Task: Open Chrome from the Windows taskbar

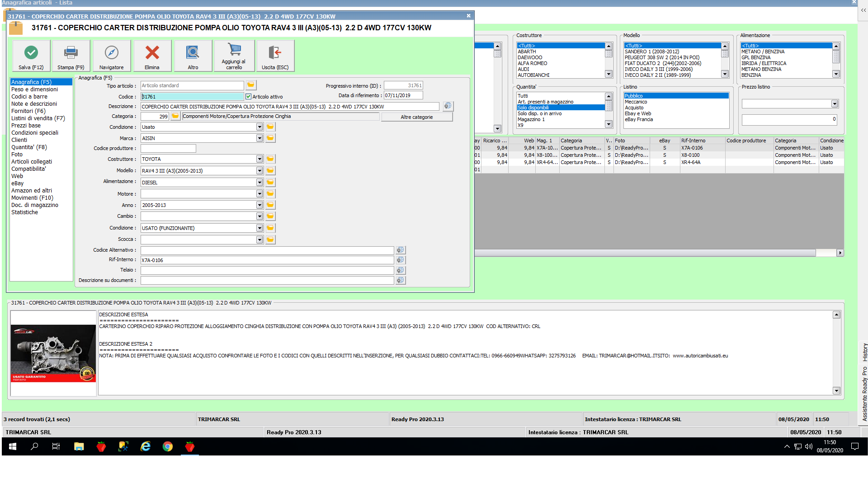Action: point(168,446)
